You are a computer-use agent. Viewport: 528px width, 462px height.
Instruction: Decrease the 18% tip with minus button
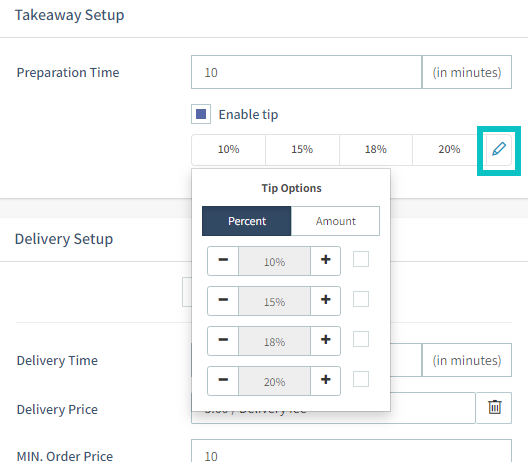[223, 341]
